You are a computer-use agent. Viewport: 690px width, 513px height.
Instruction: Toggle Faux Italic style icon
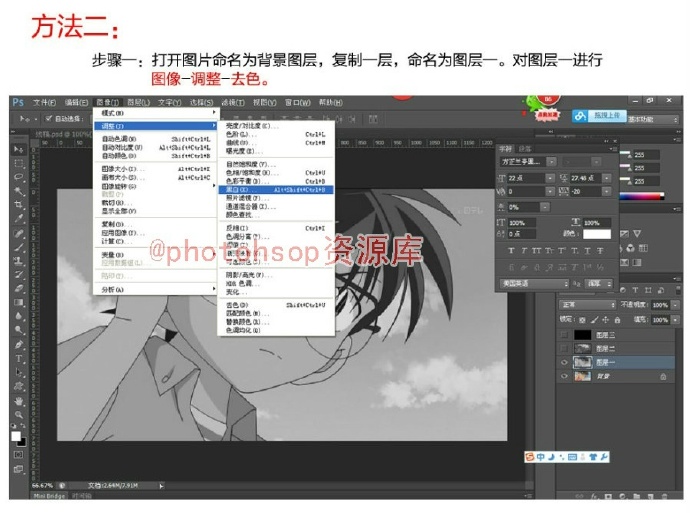[x=524, y=251]
